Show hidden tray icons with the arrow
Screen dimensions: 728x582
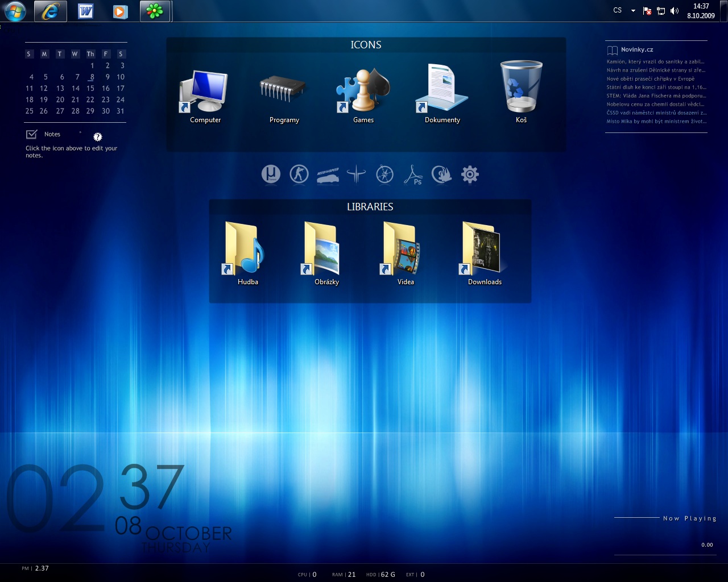coord(633,11)
